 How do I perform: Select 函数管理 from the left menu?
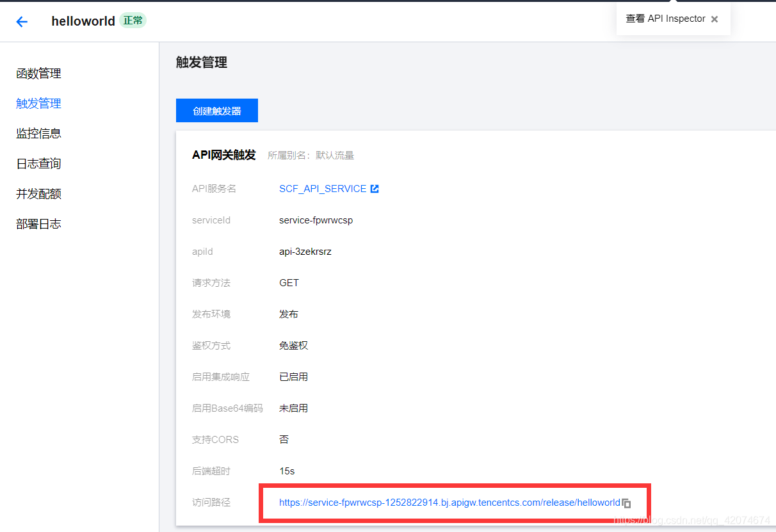(40, 73)
